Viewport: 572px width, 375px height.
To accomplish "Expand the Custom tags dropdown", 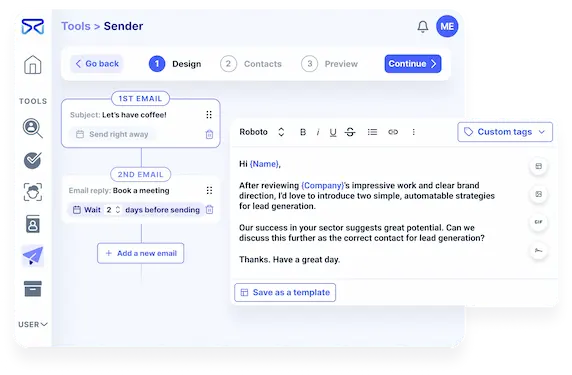I will pos(505,132).
